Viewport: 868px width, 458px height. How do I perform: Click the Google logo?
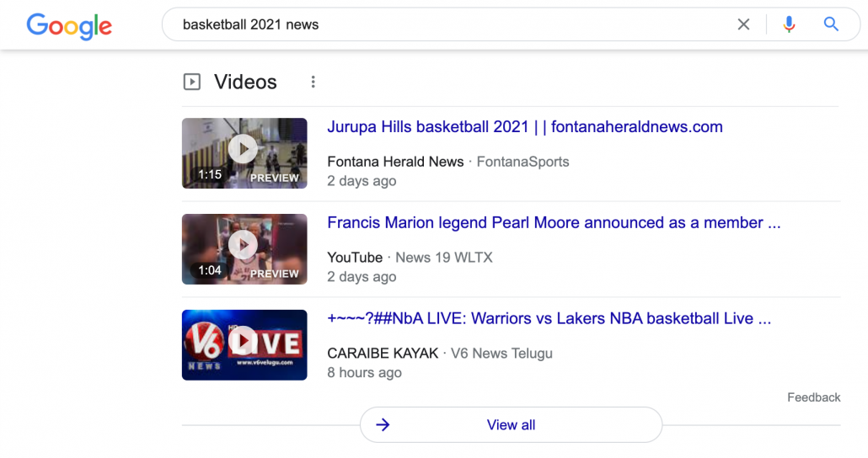pyautogui.click(x=69, y=26)
